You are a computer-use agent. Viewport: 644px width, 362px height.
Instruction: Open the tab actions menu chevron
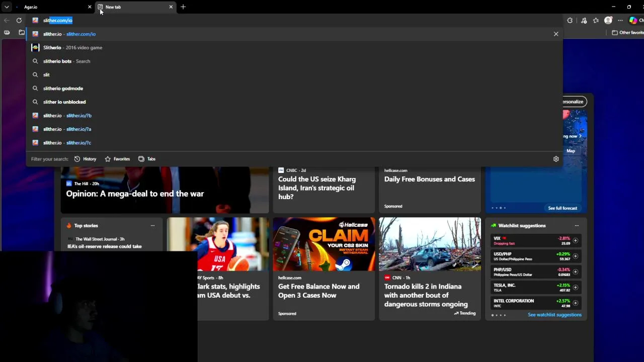pyautogui.click(x=7, y=7)
